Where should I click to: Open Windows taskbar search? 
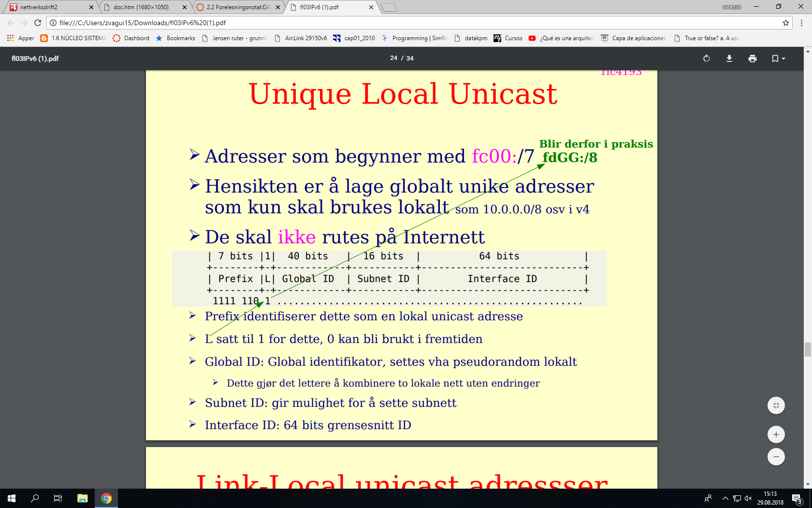click(x=35, y=498)
